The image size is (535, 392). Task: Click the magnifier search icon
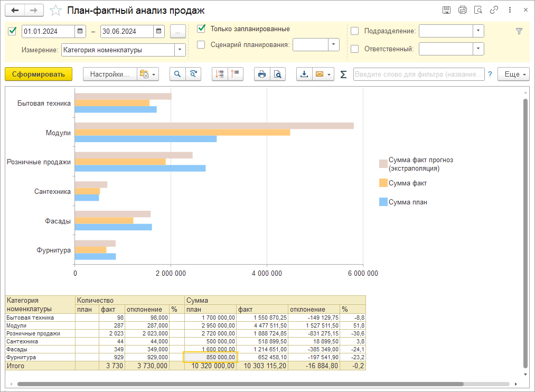click(x=177, y=74)
